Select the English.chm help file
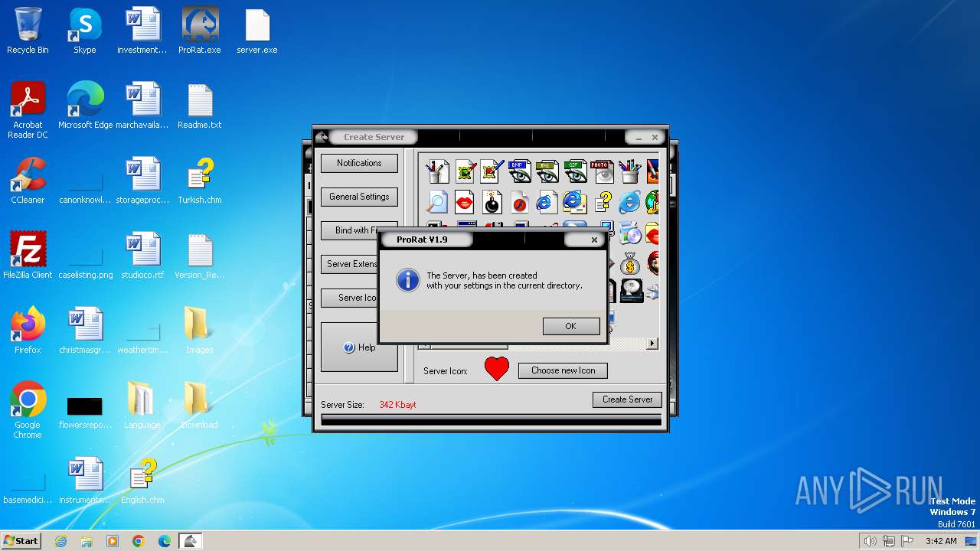The image size is (980, 551). [142, 481]
